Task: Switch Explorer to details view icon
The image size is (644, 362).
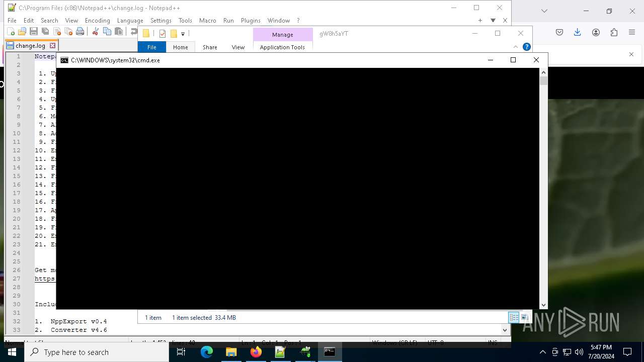Action: coord(514,317)
